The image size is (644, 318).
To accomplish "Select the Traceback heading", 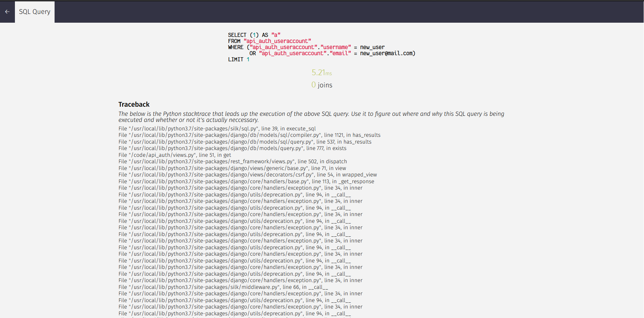I will coord(134,104).
